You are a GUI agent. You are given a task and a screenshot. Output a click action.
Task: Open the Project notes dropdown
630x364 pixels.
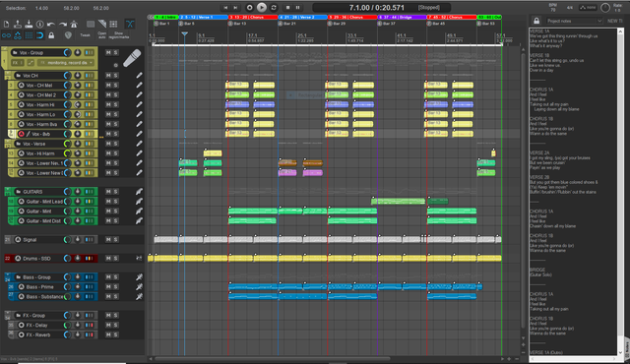click(574, 21)
